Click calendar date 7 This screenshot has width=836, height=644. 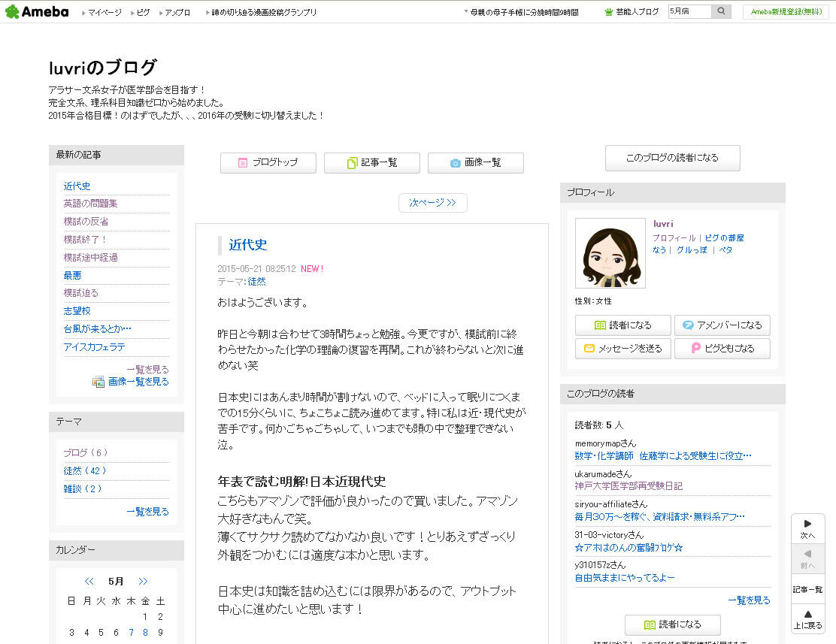coord(131,633)
